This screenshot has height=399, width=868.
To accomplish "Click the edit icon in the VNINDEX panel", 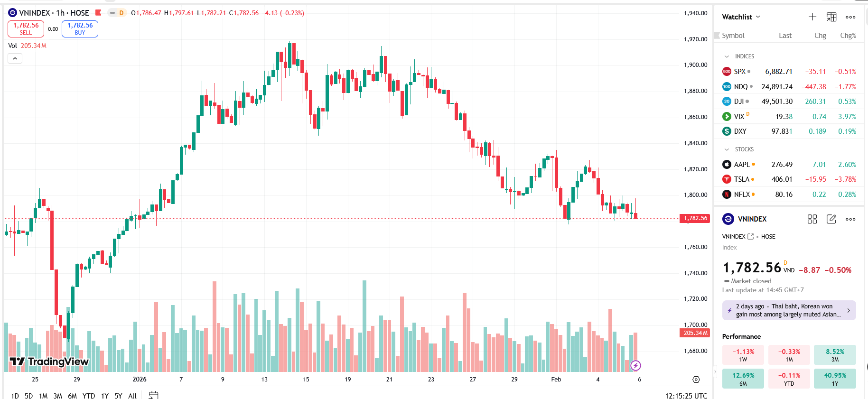I will click(x=831, y=219).
